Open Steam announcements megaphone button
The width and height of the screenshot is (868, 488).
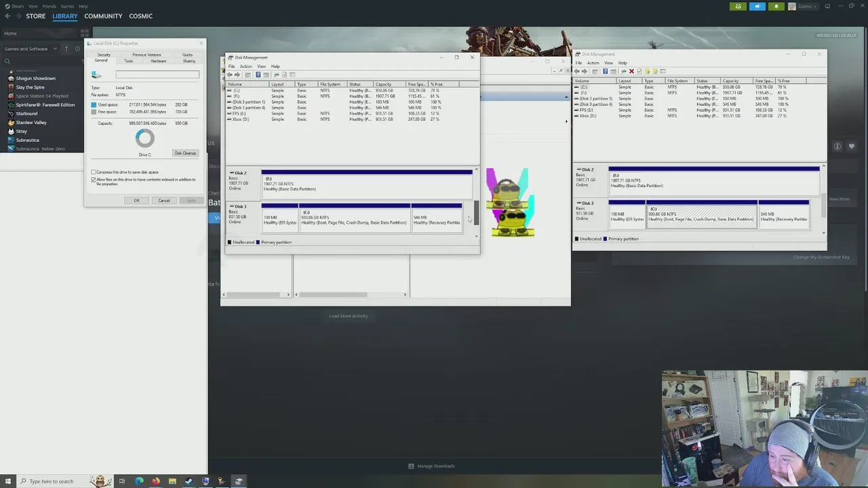(757, 6)
